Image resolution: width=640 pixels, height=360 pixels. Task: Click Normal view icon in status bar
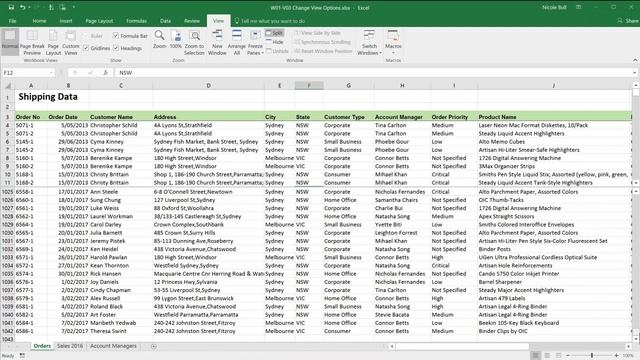[536, 356]
